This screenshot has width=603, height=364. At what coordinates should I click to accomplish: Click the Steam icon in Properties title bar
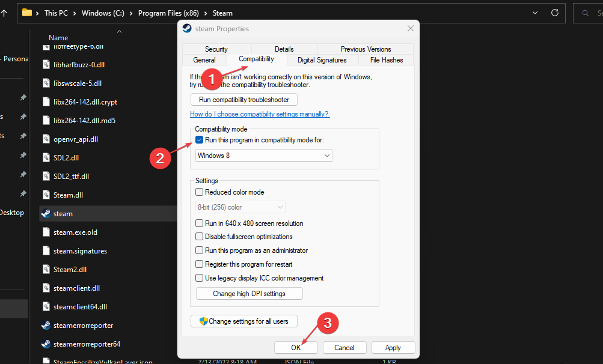(188, 28)
